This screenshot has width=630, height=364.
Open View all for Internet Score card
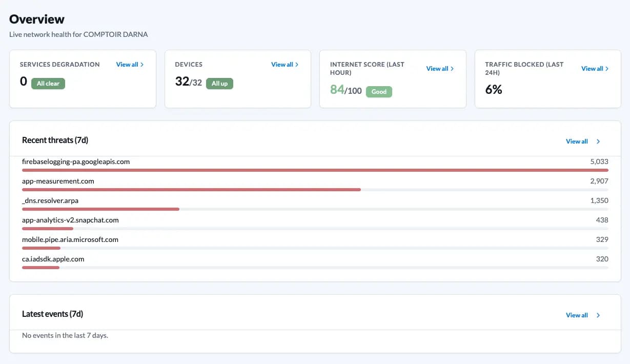(440, 69)
